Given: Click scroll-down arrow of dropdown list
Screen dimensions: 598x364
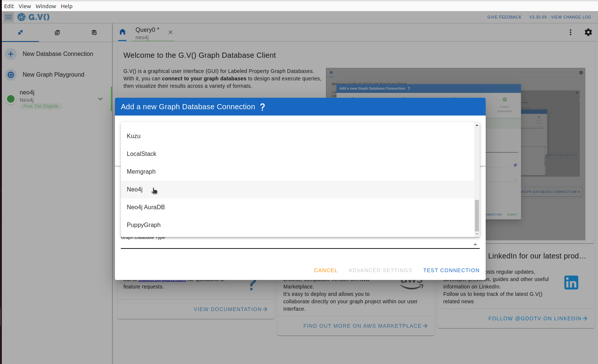Looking at the screenshot, I should (x=477, y=234).
